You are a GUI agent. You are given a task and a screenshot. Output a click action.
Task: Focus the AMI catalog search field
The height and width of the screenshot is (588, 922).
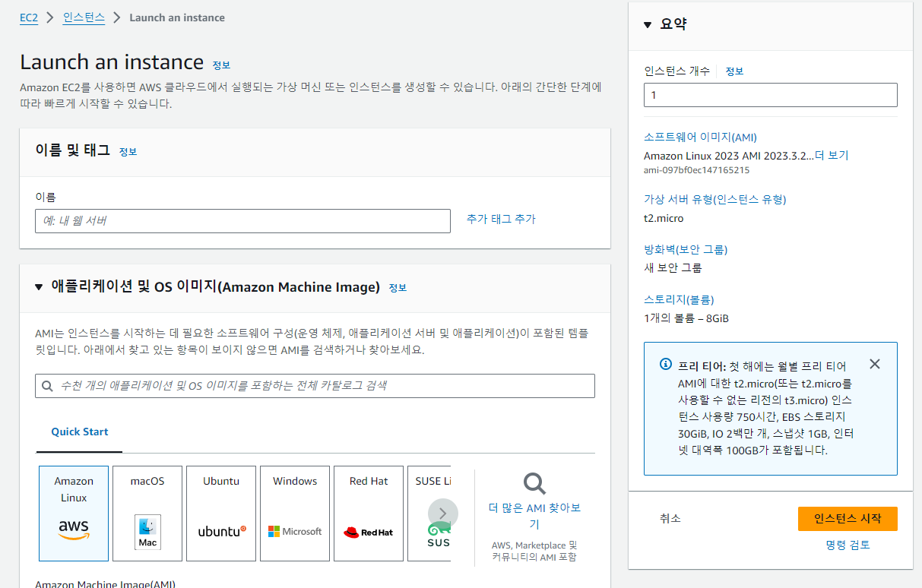pyautogui.click(x=315, y=386)
